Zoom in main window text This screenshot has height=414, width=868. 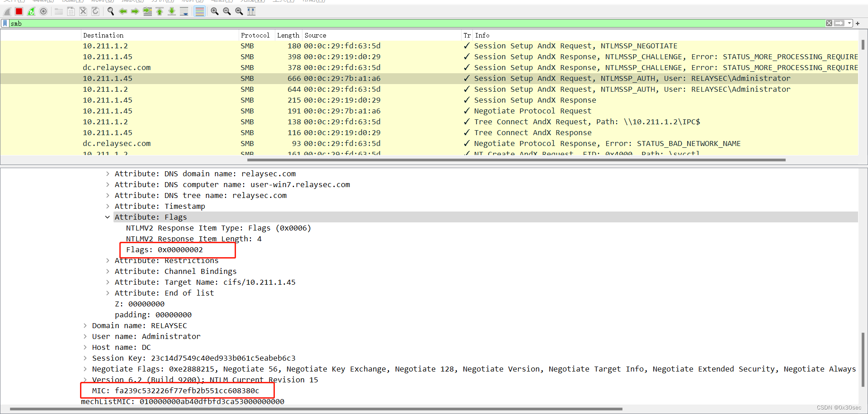(215, 11)
